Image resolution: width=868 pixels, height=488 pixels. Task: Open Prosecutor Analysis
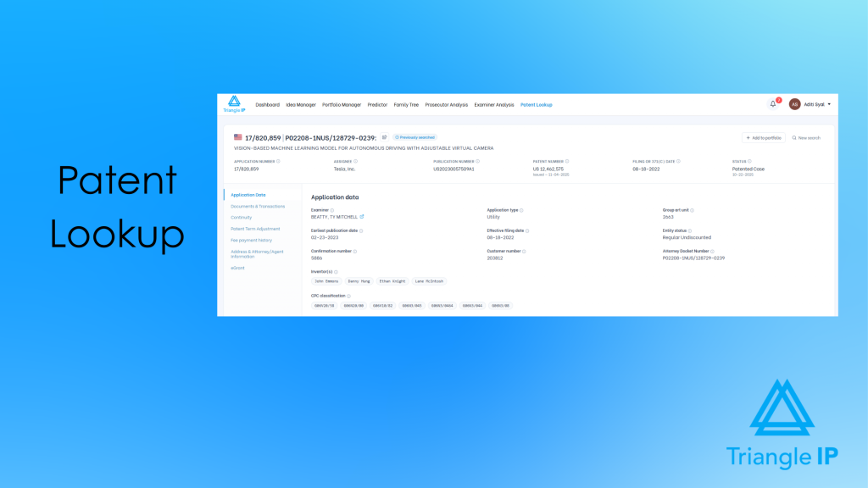click(446, 104)
